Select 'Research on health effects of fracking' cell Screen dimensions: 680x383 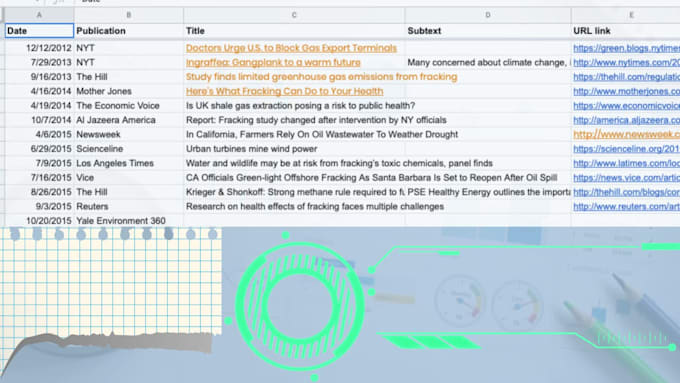(x=294, y=206)
